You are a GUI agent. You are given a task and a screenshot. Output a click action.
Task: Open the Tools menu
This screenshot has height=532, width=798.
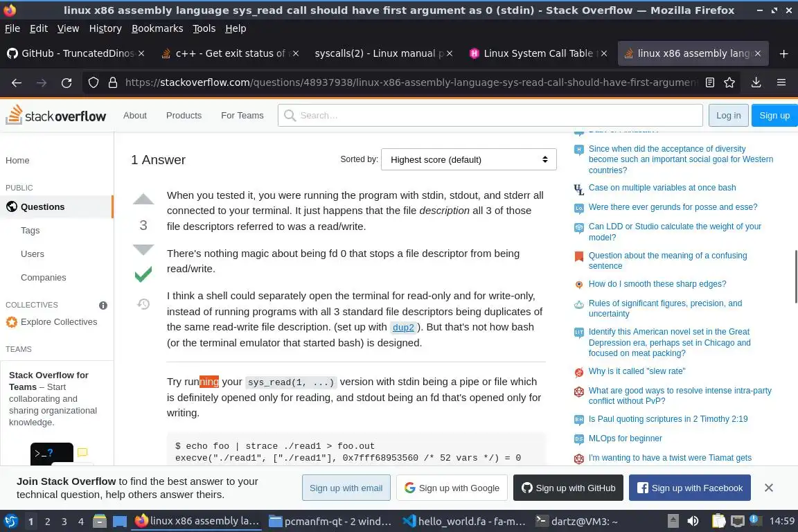coord(204,28)
